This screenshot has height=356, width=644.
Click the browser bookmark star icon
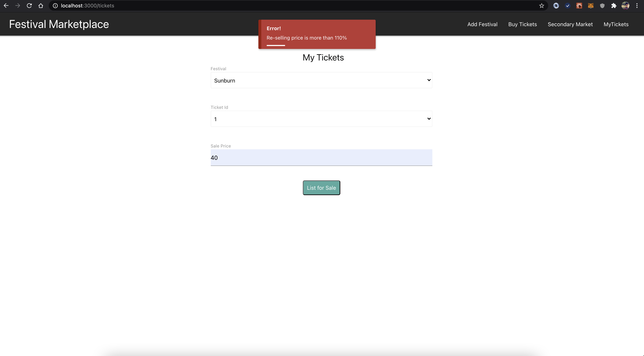[x=542, y=6]
